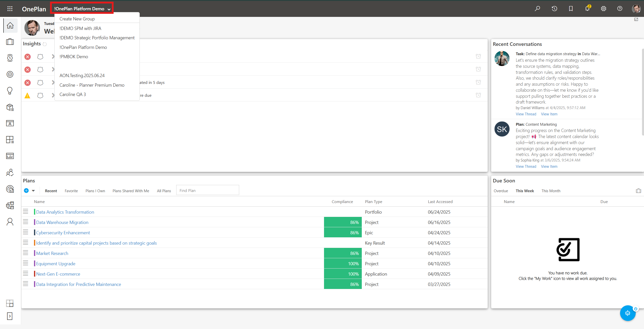Click Data Warehouse Migration 86% compliance bar
Viewport: 644px width, 329px height.
click(343, 222)
